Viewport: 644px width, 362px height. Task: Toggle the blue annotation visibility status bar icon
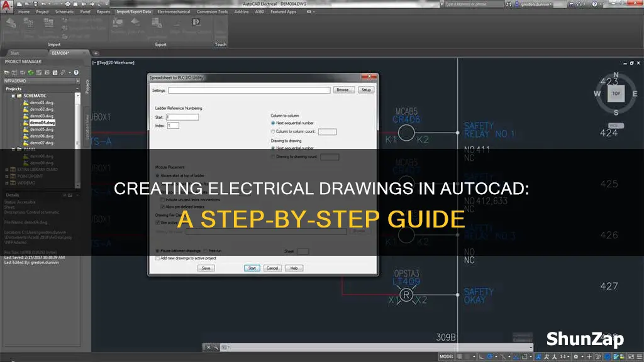pos(539,357)
